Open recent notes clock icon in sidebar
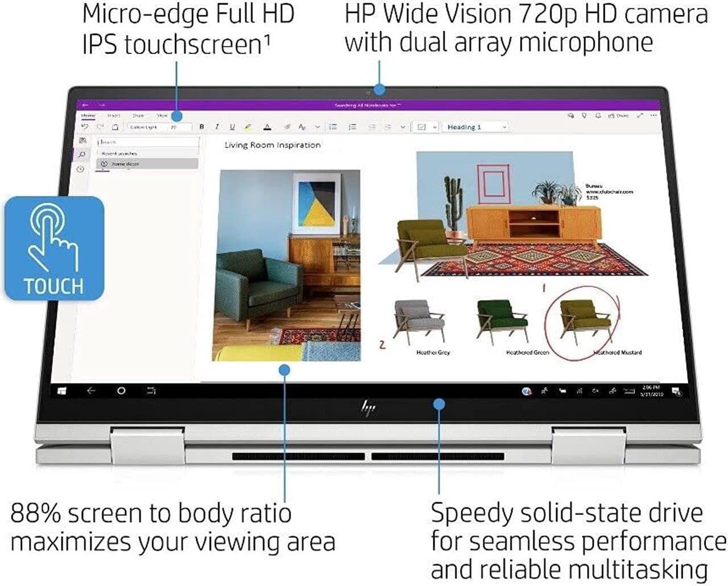The image size is (728, 586). pos(80,169)
